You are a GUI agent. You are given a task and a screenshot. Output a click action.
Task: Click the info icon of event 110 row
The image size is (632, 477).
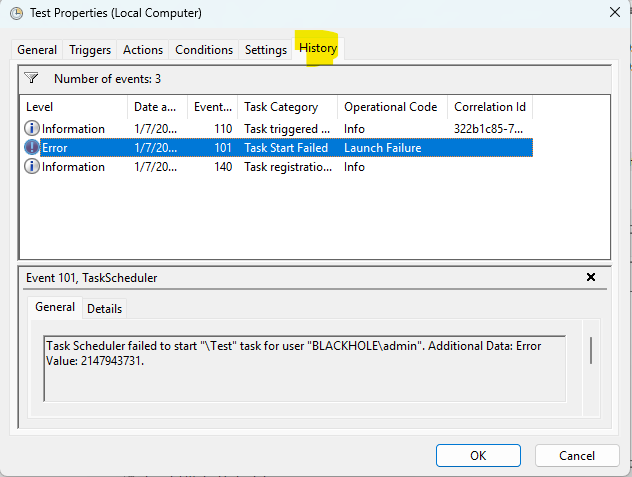click(x=32, y=128)
